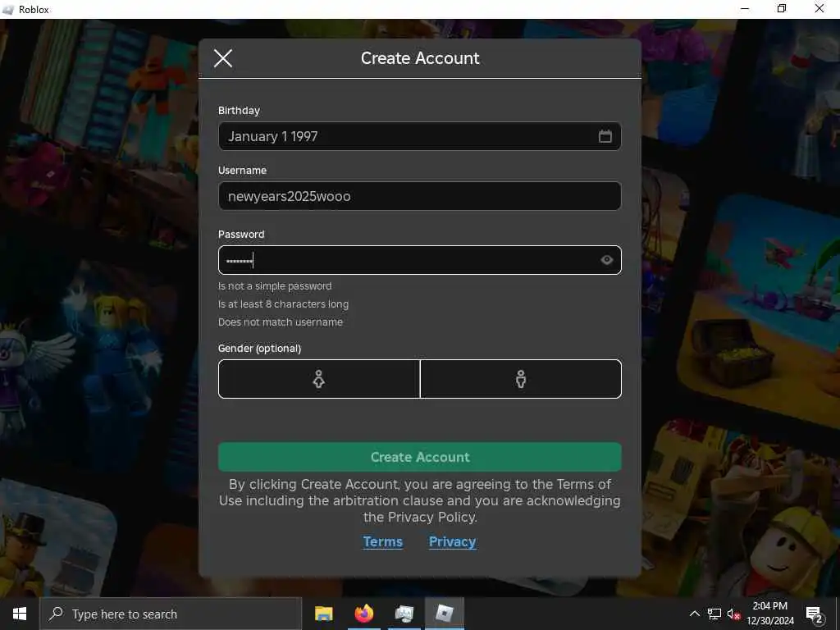Screen dimensions: 840x630
Task: Select the female gender icon option
Action: click(319, 379)
